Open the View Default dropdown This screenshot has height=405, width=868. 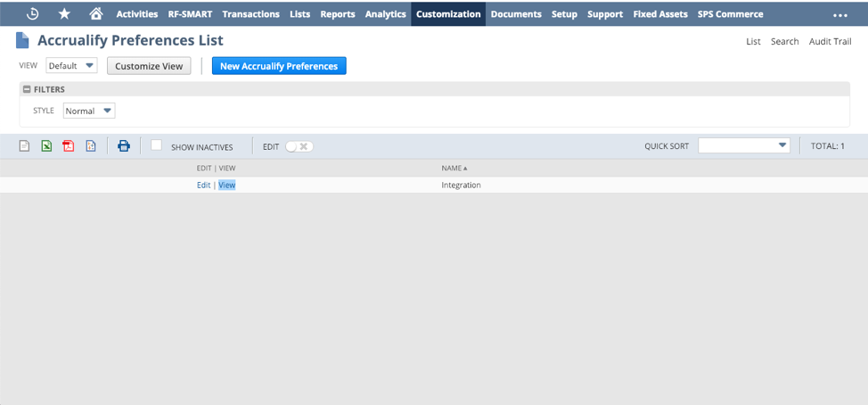click(71, 65)
